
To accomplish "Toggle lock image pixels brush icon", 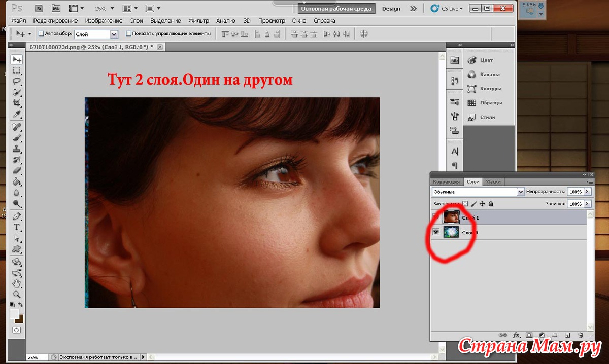I will (473, 204).
